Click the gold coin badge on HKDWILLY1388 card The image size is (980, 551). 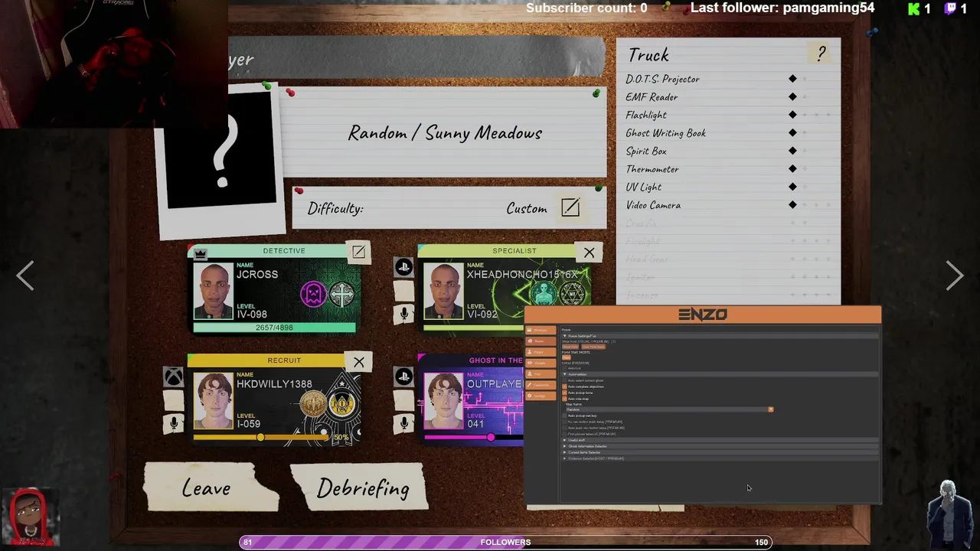tap(313, 404)
